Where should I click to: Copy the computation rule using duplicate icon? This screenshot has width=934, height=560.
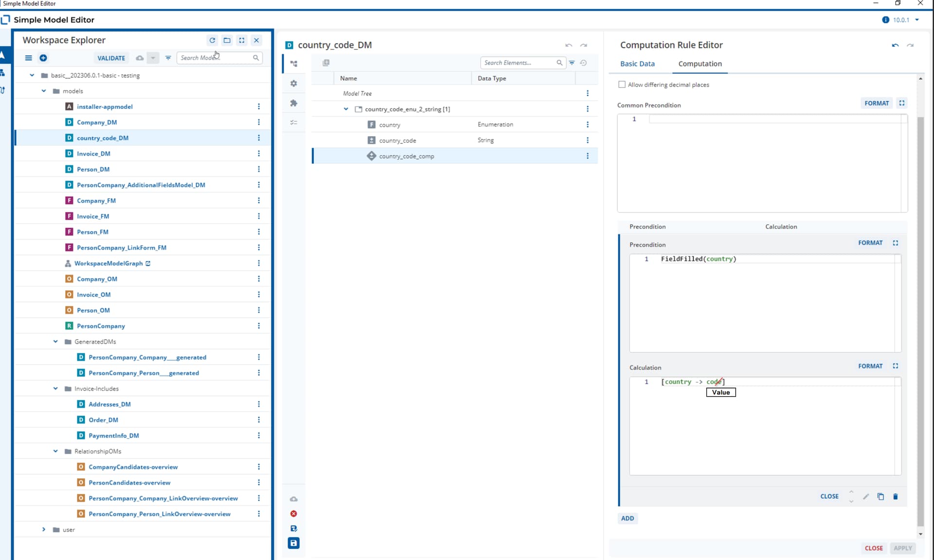pyautogui.click(x=880, y=496)
